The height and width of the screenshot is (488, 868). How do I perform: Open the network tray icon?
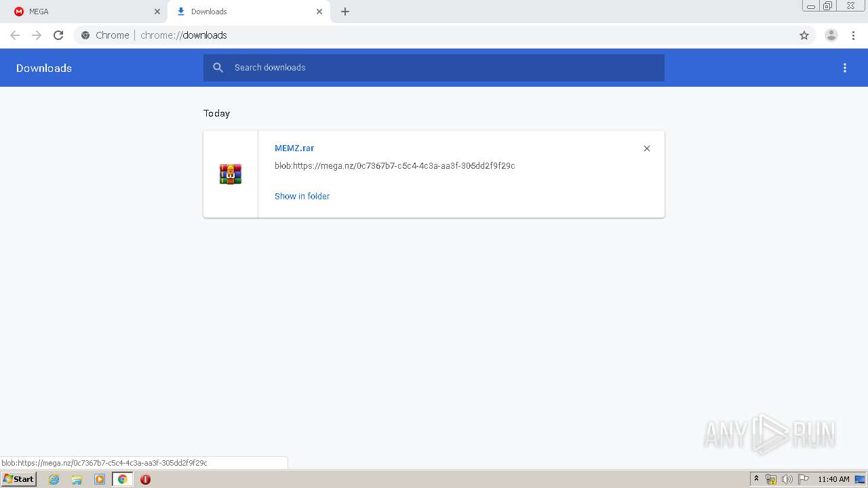pyautogui.click(x=771, y=479)
